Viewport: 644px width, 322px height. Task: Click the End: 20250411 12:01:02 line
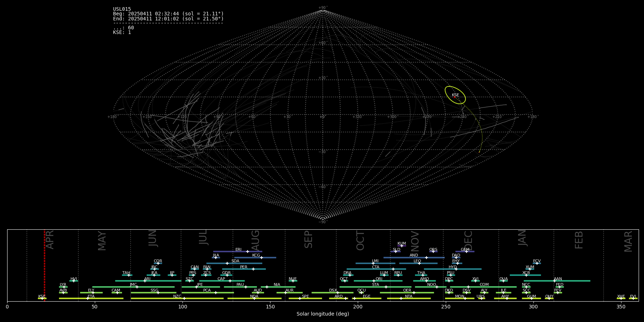[169, 19]
